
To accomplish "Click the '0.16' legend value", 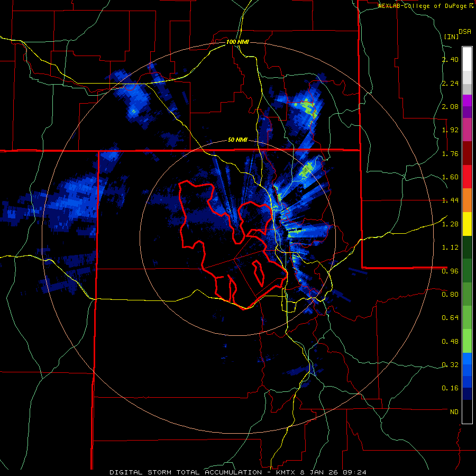I will tap(450, 388).
